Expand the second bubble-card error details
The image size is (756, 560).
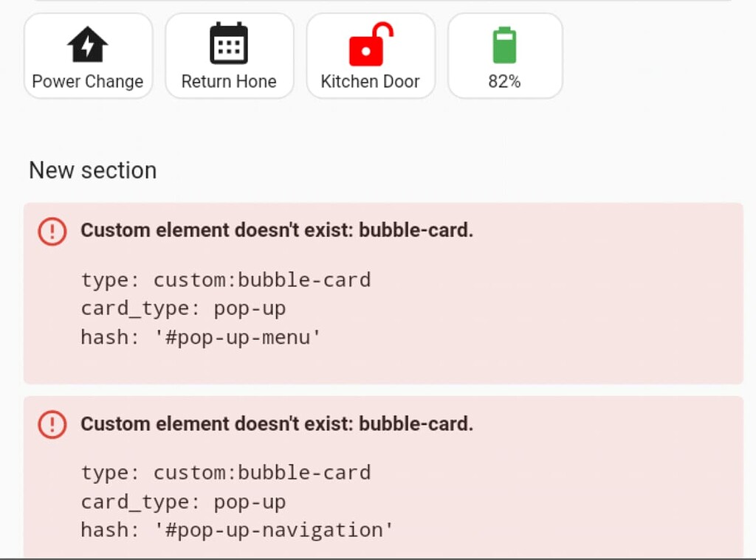coord(277,424)
